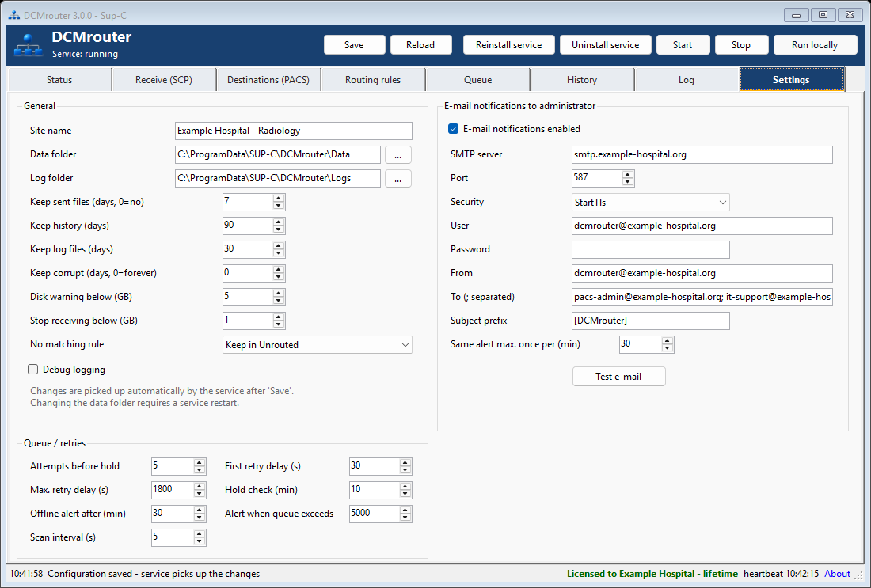The width and height of the screenshot is (871, 588).
Task: Increase Stop receiving below GB
Action: click(279, 317)
